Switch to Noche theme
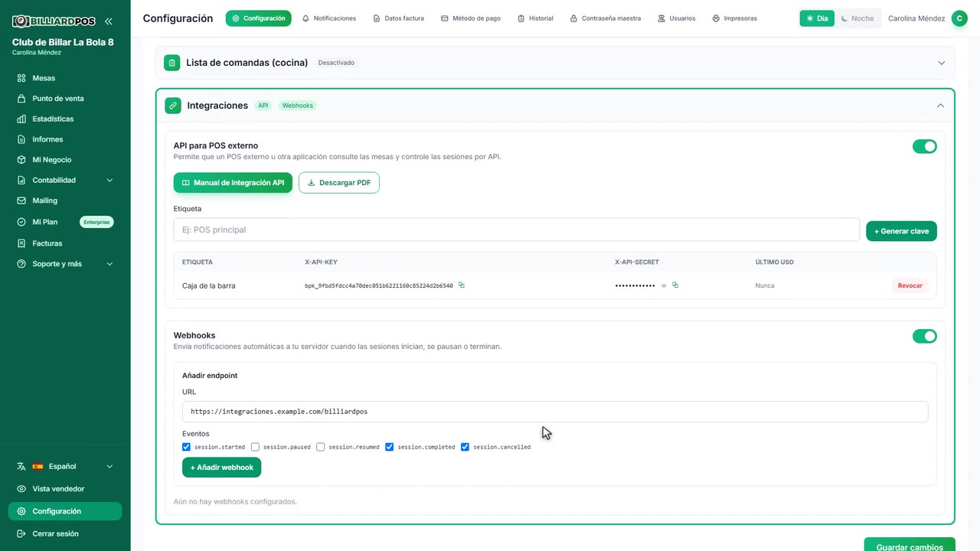The image size is (980, 551). pos(857,18)
